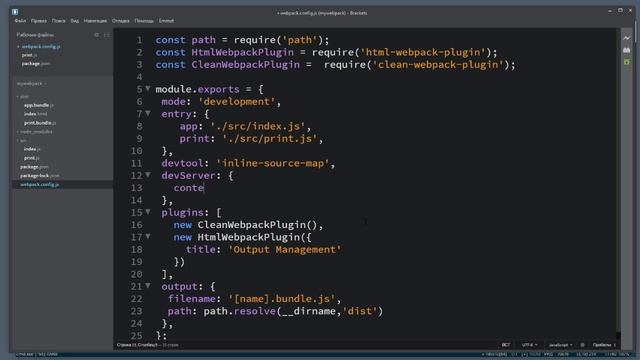Open the UTF-8 encoding dropdown
640x360 pixels.
click(529, 345)
